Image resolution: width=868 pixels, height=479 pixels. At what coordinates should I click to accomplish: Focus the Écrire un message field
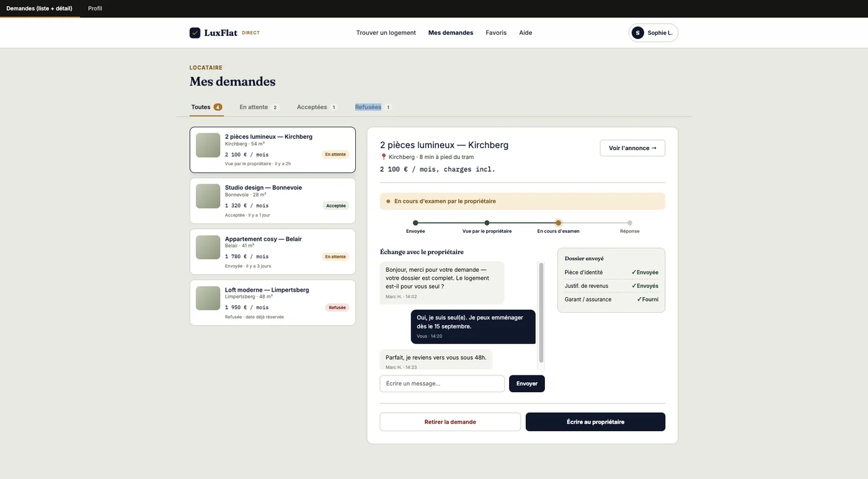pyautogui.click(x=442, y=383)
